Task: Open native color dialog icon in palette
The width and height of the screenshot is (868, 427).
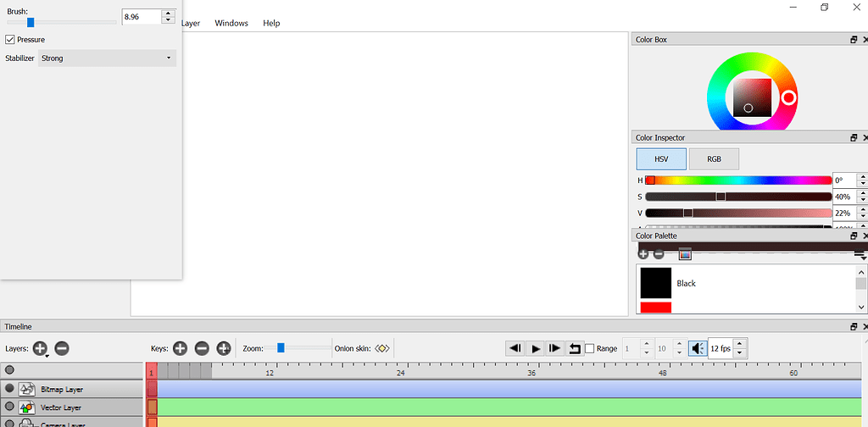Action: click(x=685, y=254)
